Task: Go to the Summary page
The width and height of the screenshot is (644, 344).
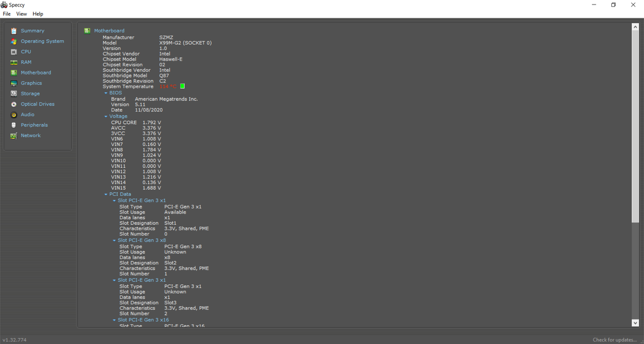Action: tap(32, 31)
